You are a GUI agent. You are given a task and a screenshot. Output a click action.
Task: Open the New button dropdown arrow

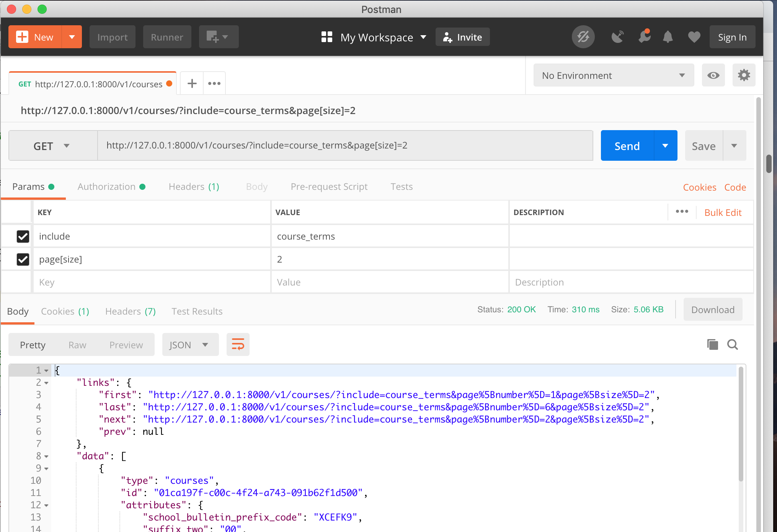coord(72,37)
